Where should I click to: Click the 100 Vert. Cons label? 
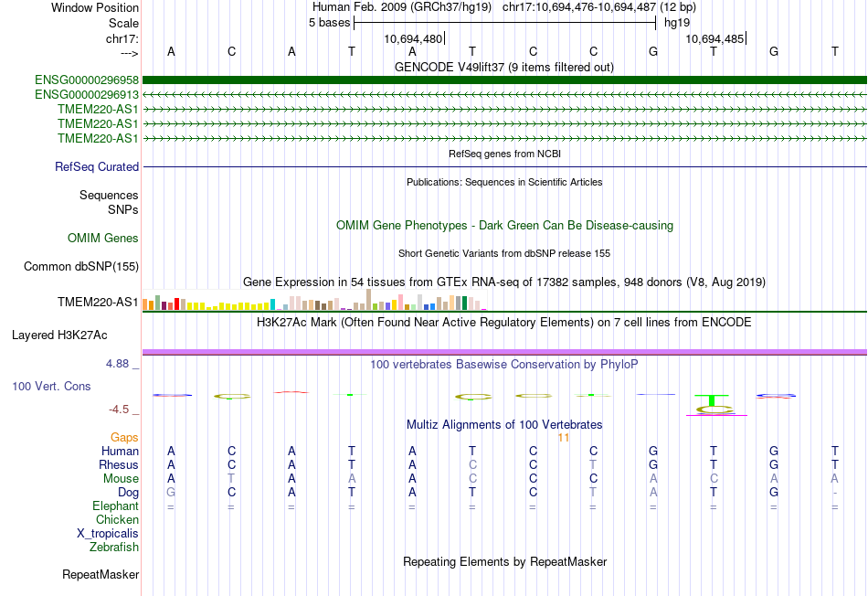click(x=51, y=386)
